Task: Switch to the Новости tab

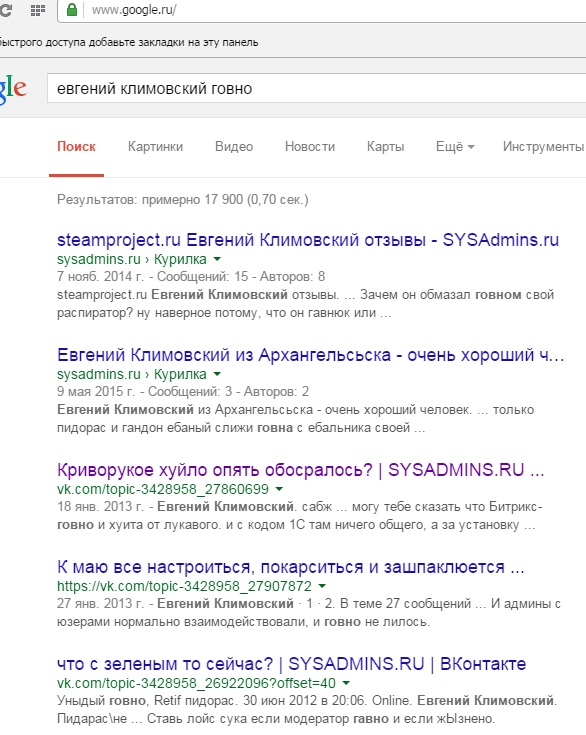Action: (x=310, y=147)
